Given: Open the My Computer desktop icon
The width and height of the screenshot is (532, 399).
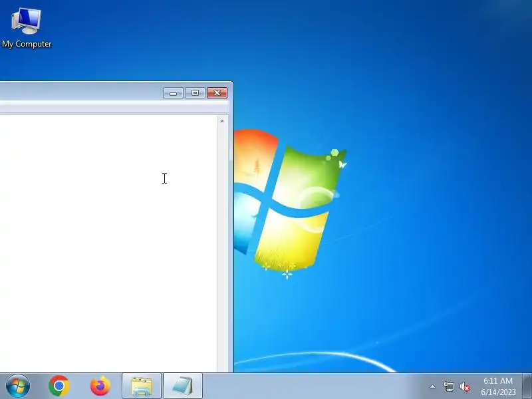Looking at the screenshot, I should [x=27, y=28].
